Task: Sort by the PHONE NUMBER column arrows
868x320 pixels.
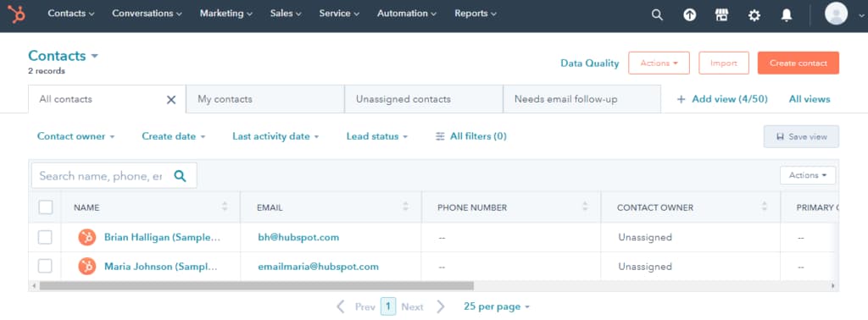Action: 585,207
